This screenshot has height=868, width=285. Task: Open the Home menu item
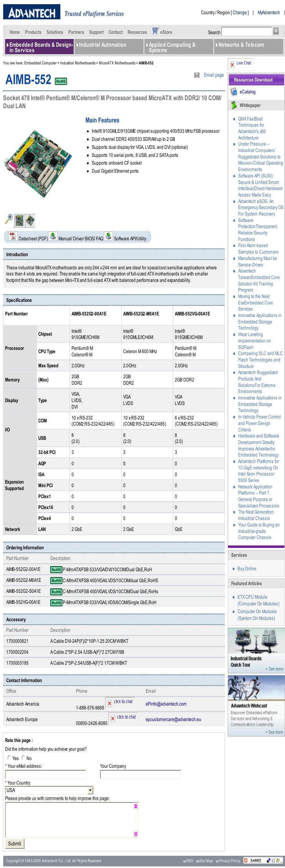point(14,32)
